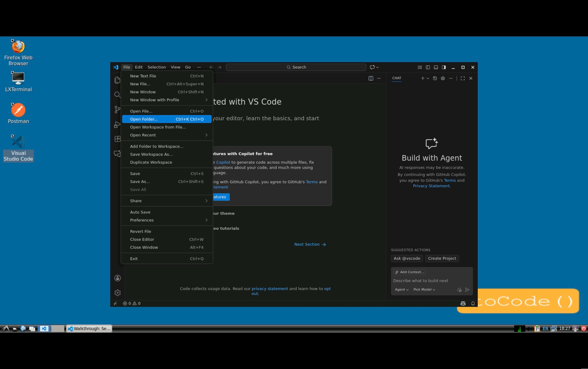Toggle the primary side bar layout button
This screenshot has width=588, height=369.
point(428,67)
